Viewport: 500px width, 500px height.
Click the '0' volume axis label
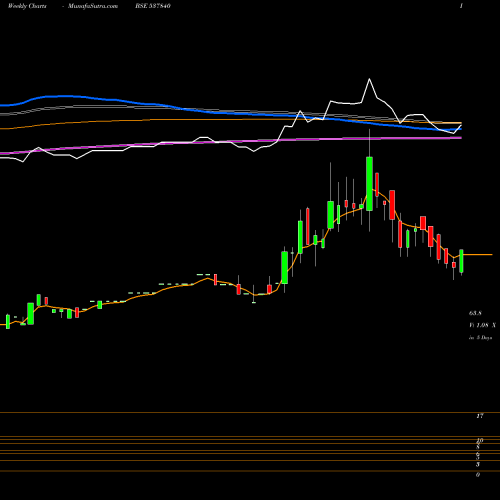tap(478, 475)
